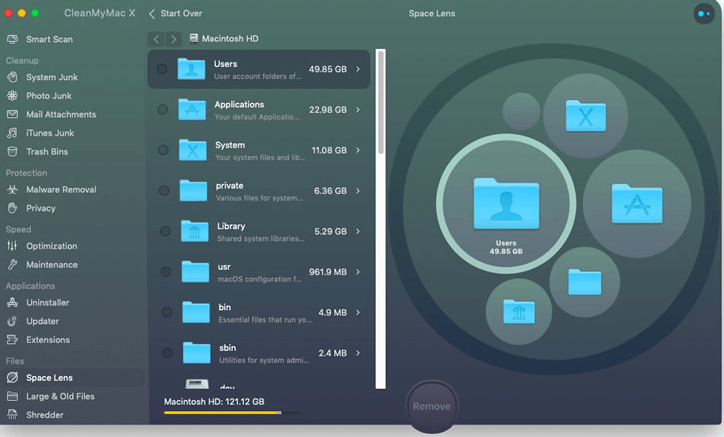Click the System Junk icon in sidebar
724x437 pixels.
(x=12, y=77)
